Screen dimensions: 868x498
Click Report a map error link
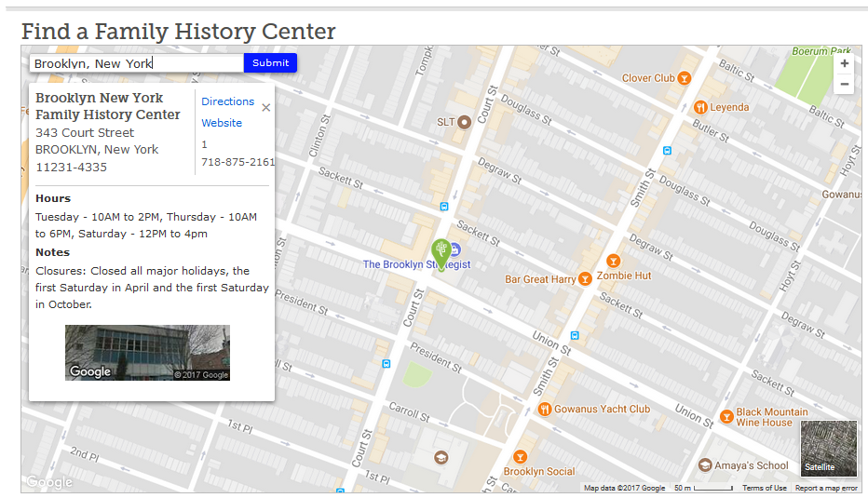point(826,488)
